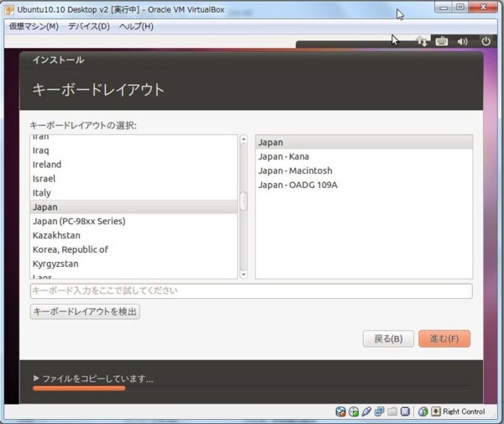The width and height of the screenshot is (504, 424).
Task: Click the VirtualBox title bar app icon
Action: (x=9, y=10)
